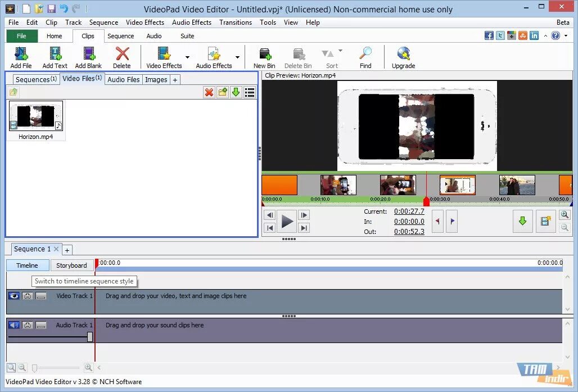The height and width of the screenshot is (392, 578).
Task: Expand the Video Effects dropdown arrow
Action: pos(188,57)
